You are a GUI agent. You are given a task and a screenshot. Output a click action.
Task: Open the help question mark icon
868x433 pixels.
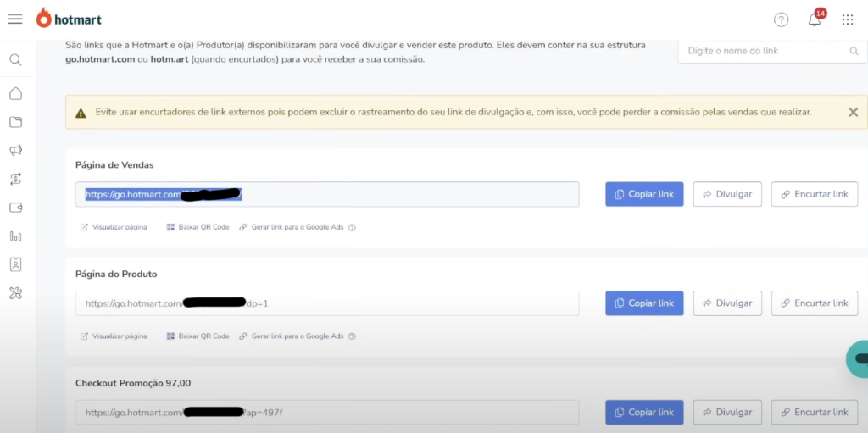click(781, 20)
